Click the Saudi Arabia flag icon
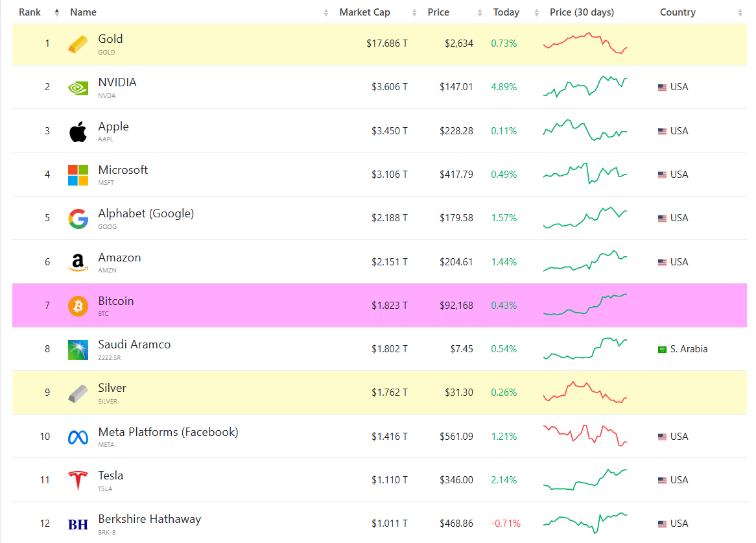Screen dimensions: 756x543 pos(662,349)
